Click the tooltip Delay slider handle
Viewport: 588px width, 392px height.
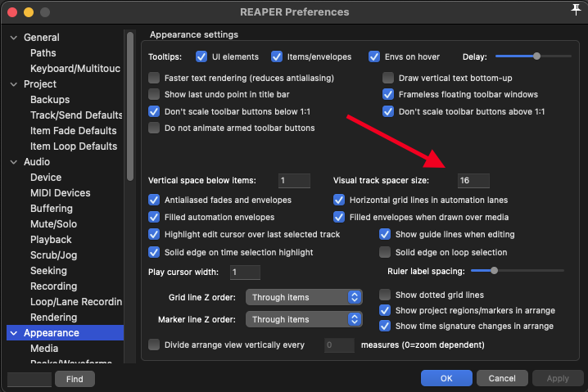tap(536, 56)
